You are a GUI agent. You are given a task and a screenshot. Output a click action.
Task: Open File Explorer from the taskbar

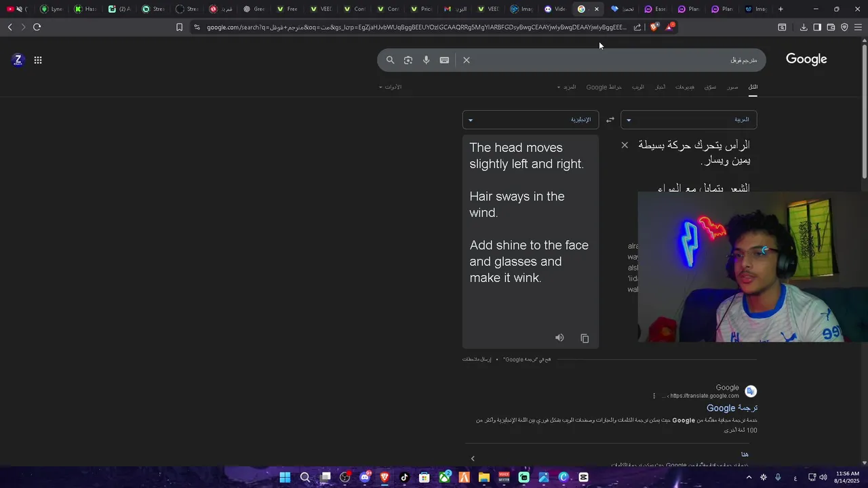484,477
